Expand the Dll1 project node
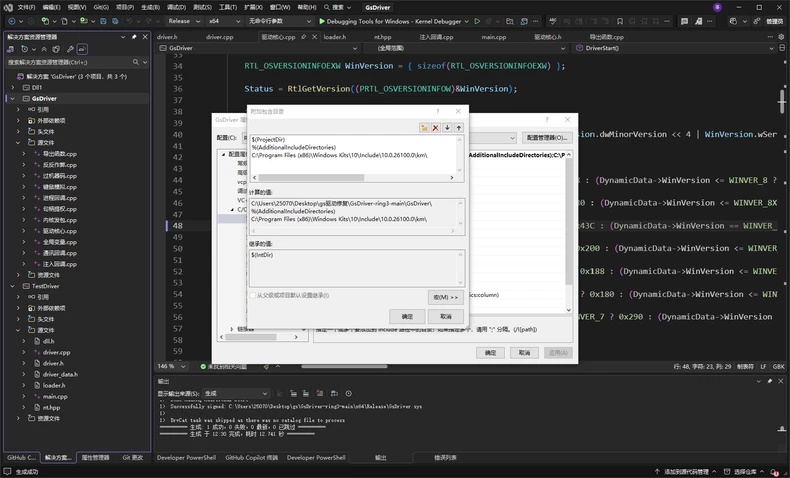 pyautogui.click(x=13, y=87)
